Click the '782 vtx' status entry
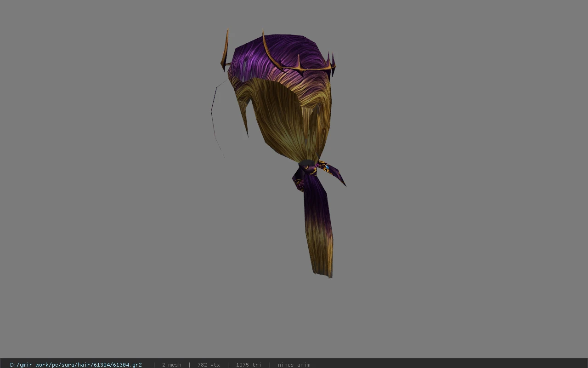588x368 pixels. coord(209,364)
